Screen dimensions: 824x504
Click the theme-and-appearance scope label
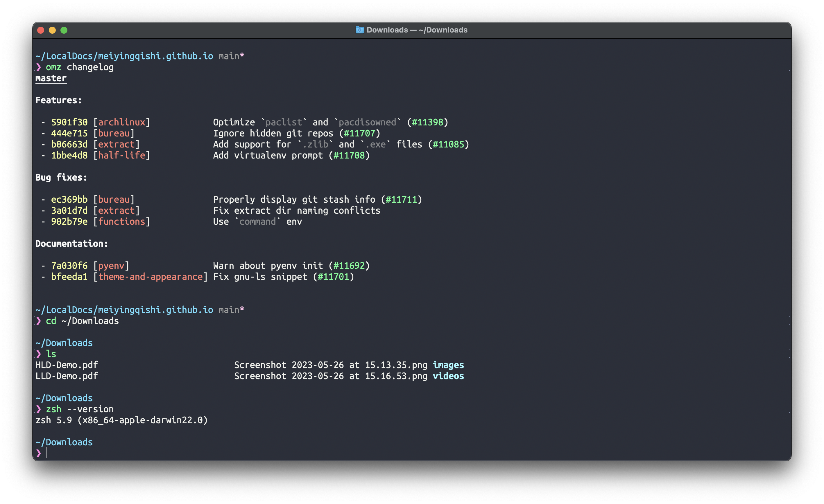point(151,277)
